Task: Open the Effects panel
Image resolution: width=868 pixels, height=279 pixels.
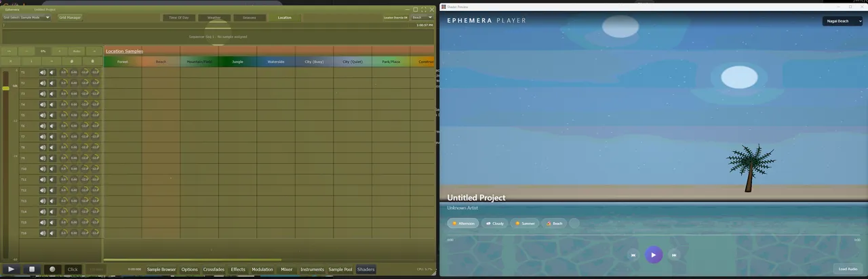Action: 238,270
